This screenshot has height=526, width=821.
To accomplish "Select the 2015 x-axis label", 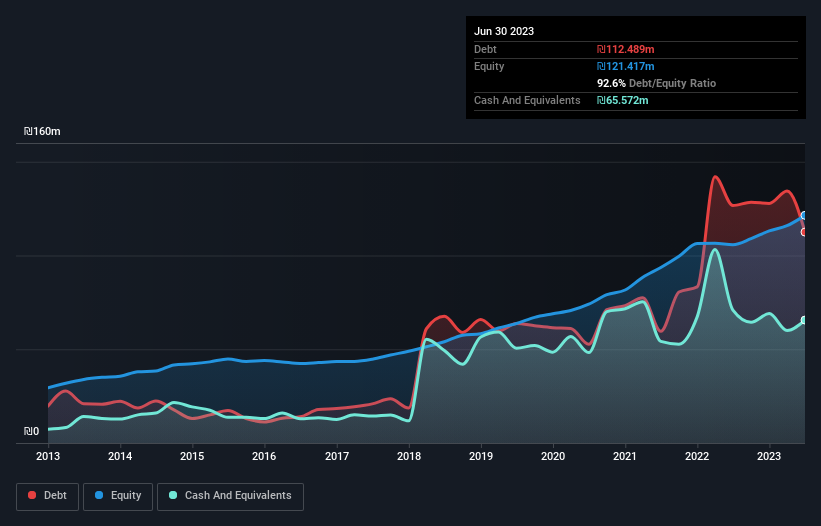I will pyautogui.click(x=192, y=456).
